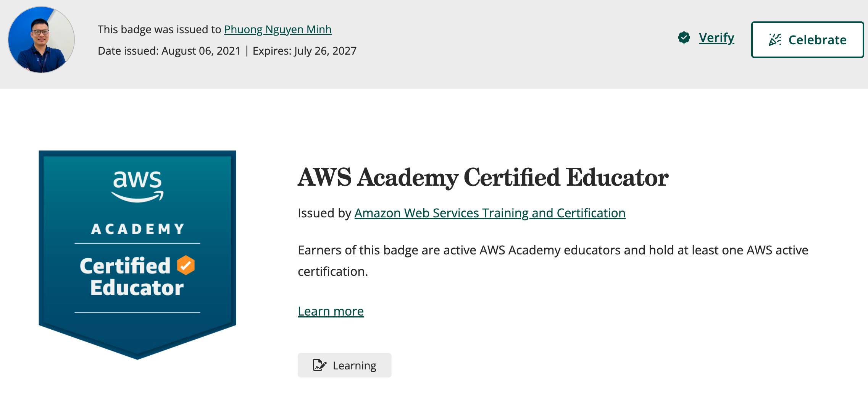Screen dimensions: 868x408
Task: Click the aws logo on the badge
Action: tap(137, 186)
